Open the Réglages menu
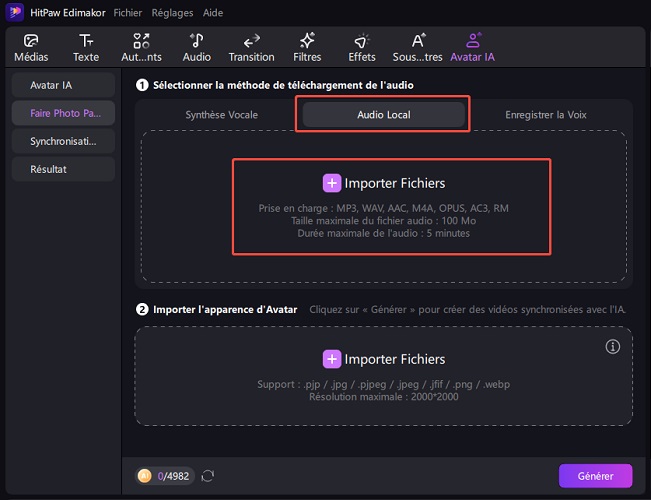This screenshot has width=651, height=500. click(x=172, y=13)
